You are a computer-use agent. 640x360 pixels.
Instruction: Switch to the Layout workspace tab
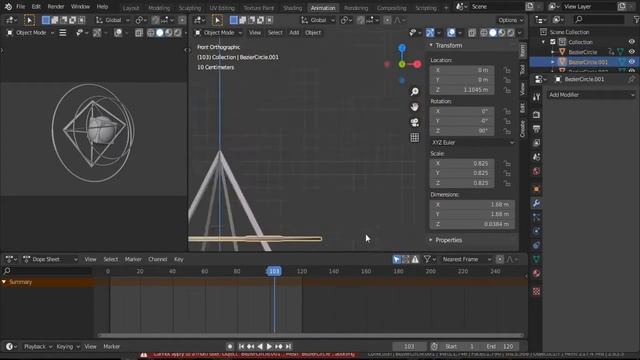click(131, 8)
